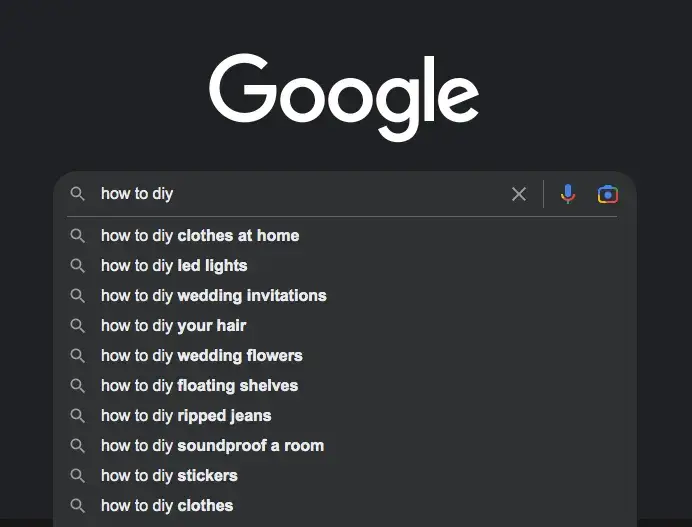This screenshot has height=527, width=692.
Task: Choose the 'how to diy led lights' suggestion
Action: (344, 266)
